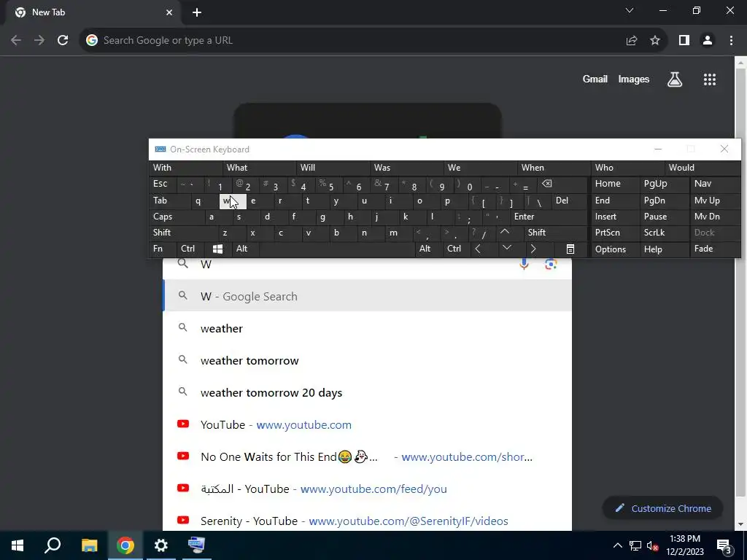Open Gmail link

coord(595,79)
